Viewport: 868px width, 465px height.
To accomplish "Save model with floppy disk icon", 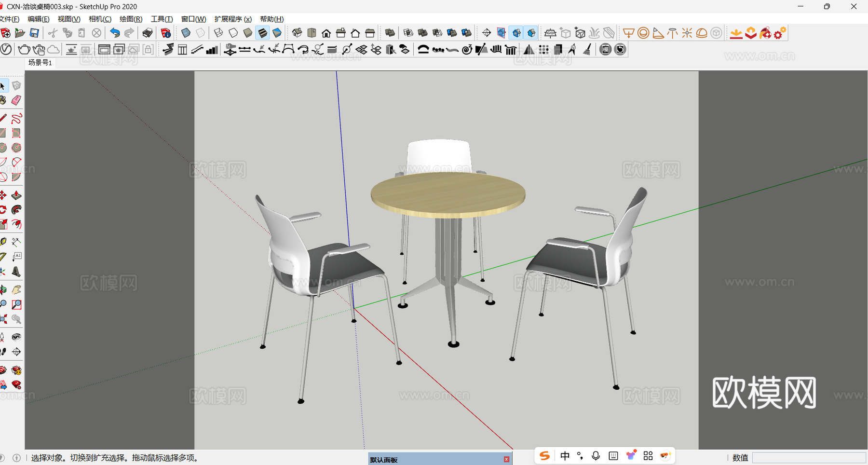I will click(x=34, y=33).
